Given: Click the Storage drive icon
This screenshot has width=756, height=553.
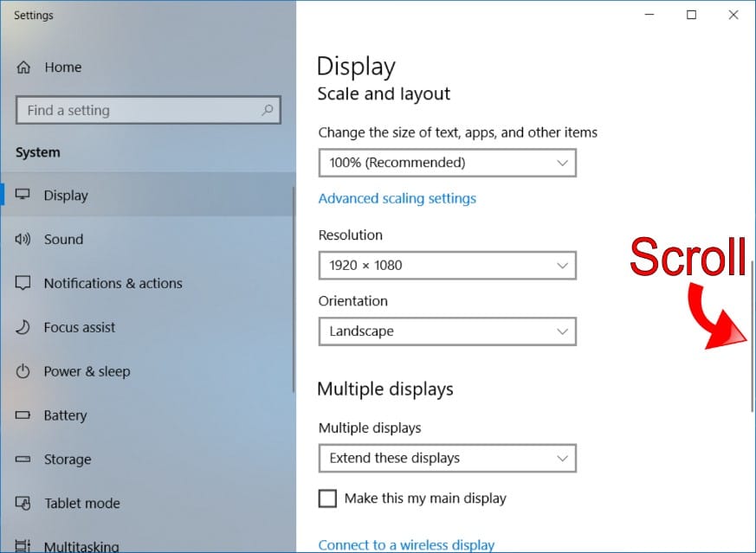Looking at the screenshot, I should click(x=23, y=460).
